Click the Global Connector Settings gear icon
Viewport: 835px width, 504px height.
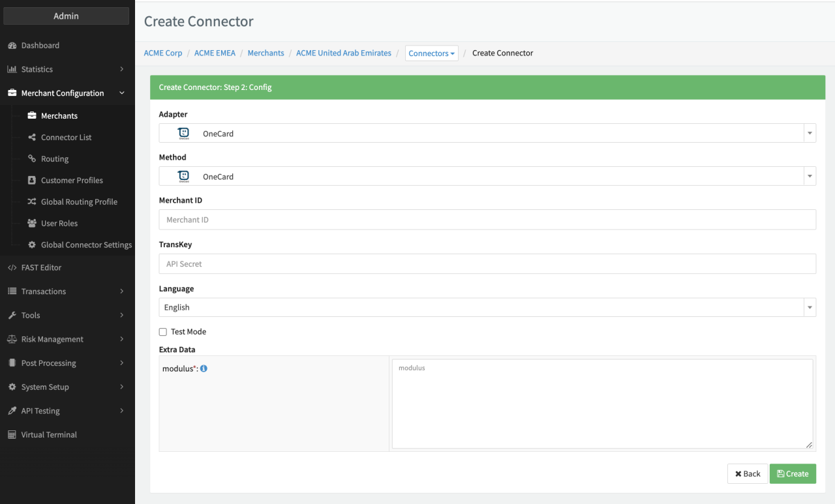point(32,245)
